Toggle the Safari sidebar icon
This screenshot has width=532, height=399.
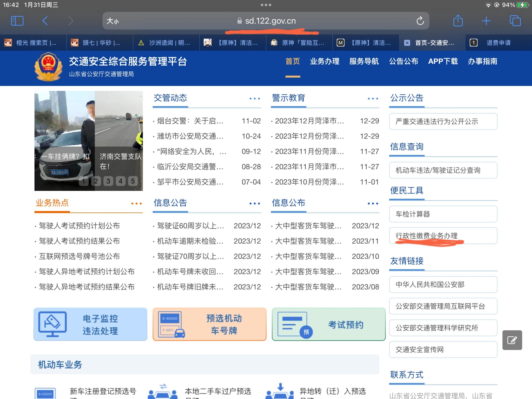(x=17, y=21)
